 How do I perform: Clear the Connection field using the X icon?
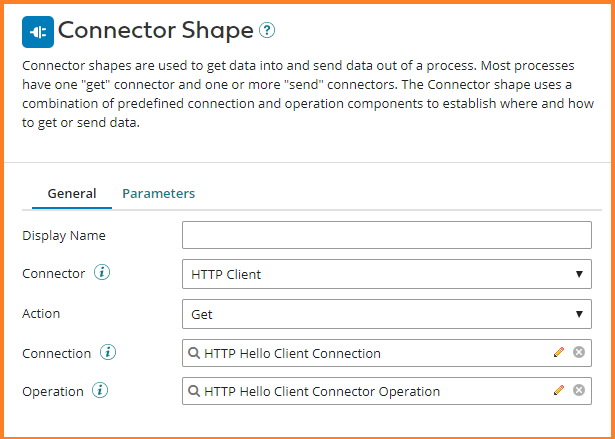coord(579,352)
